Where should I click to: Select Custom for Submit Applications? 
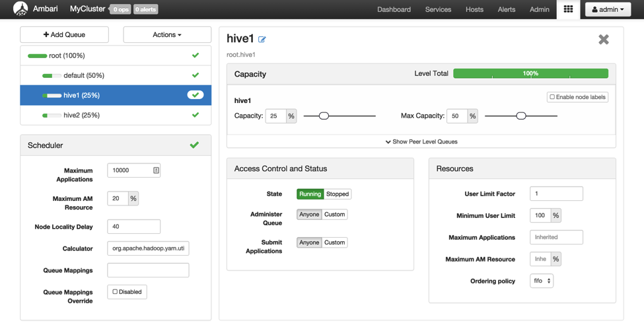tap(334, 242)
